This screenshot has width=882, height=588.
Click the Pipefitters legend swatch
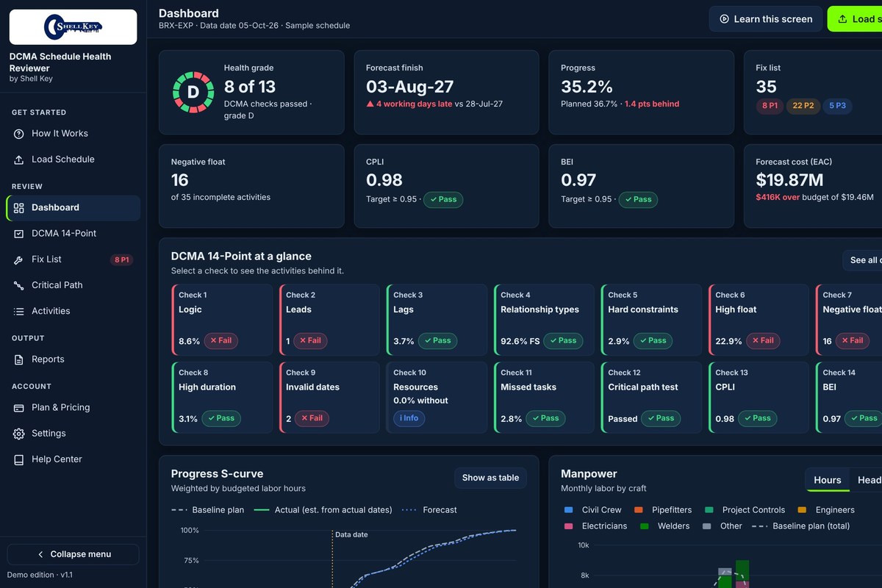[639, 510]
